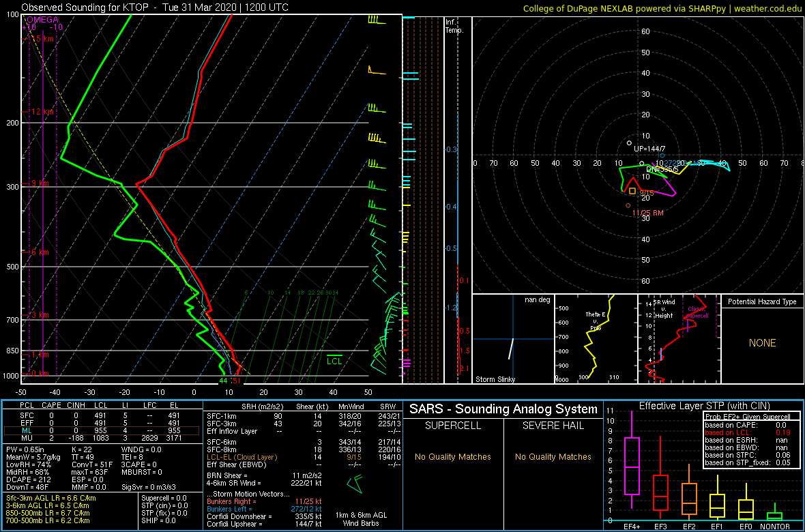
Task: Click the '11/25 RM' hodograph label
Action: click(649, 213)
